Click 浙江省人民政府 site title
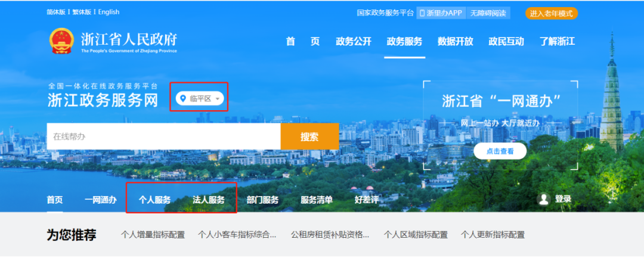 click(x=129, y=39)
